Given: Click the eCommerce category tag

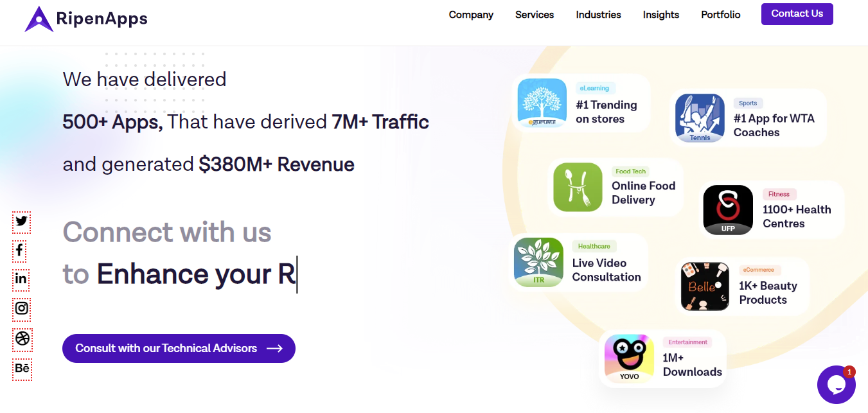Looking at the screenshot, I should (760, 270).
